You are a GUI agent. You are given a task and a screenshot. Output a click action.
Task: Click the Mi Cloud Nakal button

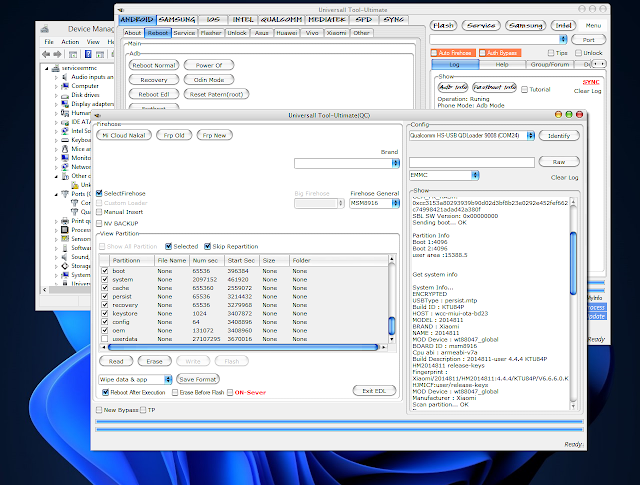124,135
